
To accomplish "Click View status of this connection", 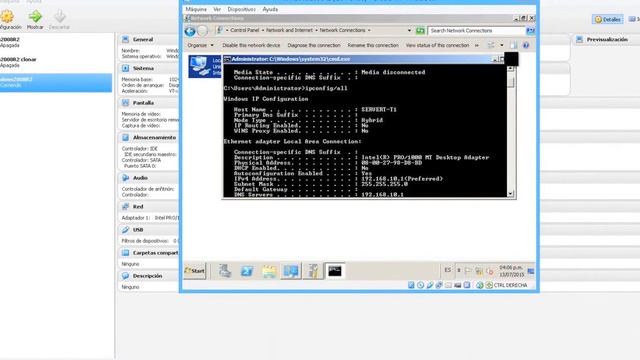I will point(437,45).
